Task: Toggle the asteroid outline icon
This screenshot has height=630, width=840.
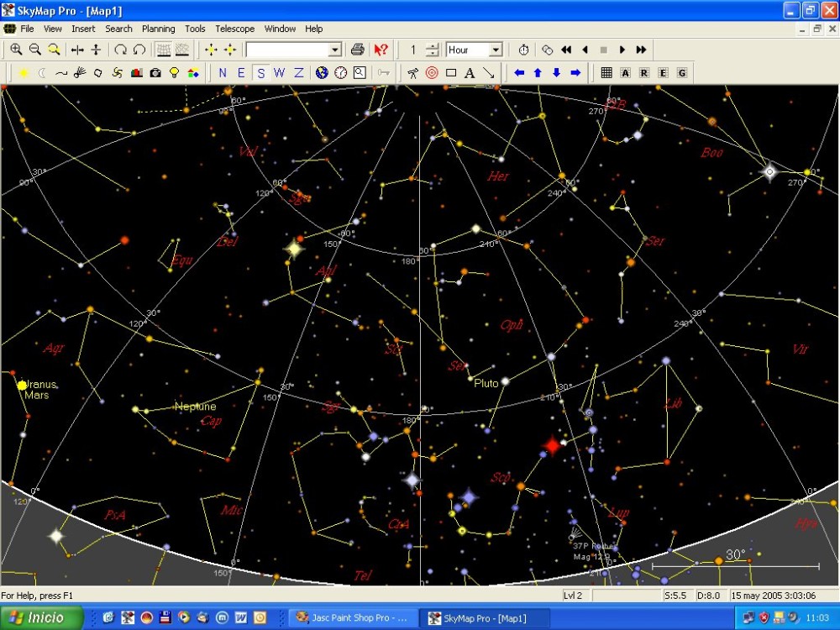Action: pyautogui.click(x=98, y=73)
